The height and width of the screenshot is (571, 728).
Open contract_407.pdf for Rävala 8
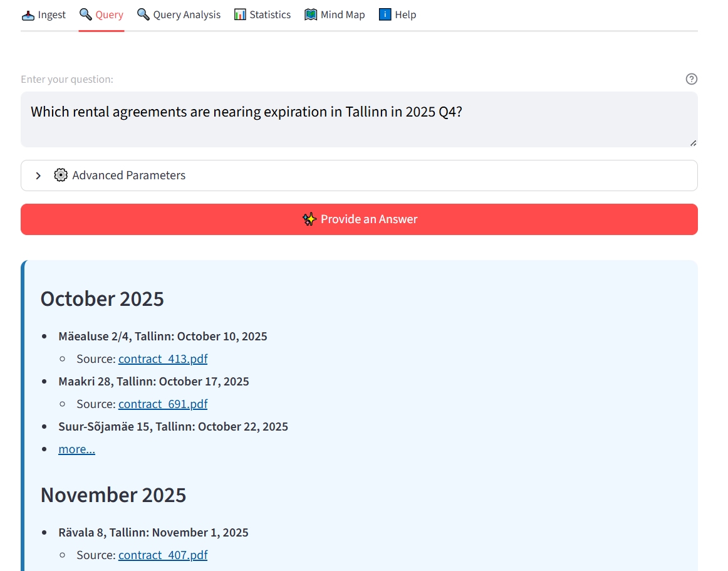(162, 555)
